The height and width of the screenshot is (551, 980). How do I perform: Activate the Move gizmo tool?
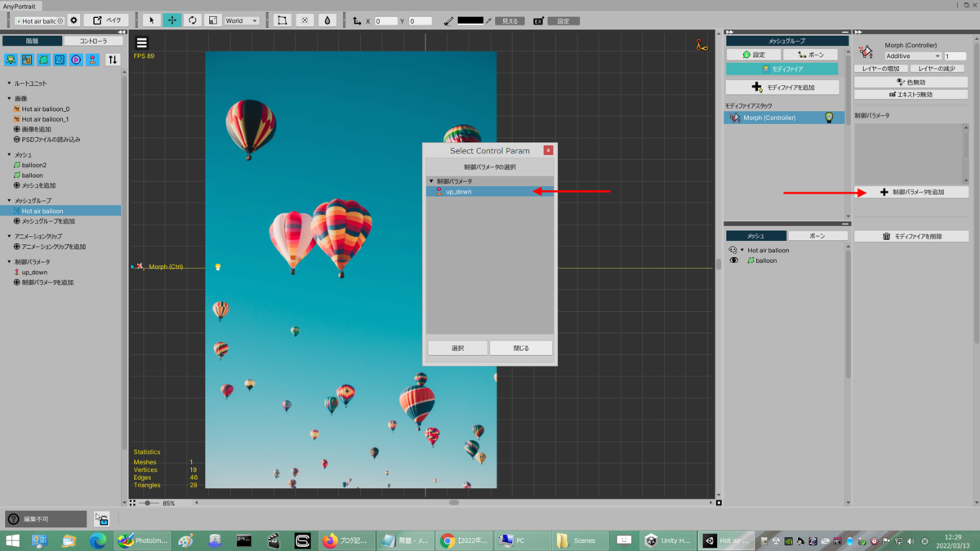[x=171, y=20]
